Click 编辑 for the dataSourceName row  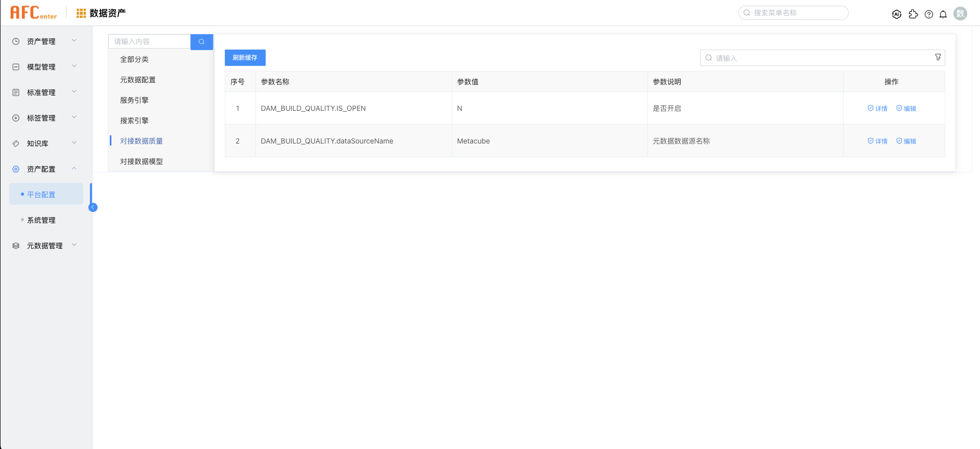coord(906,141)
